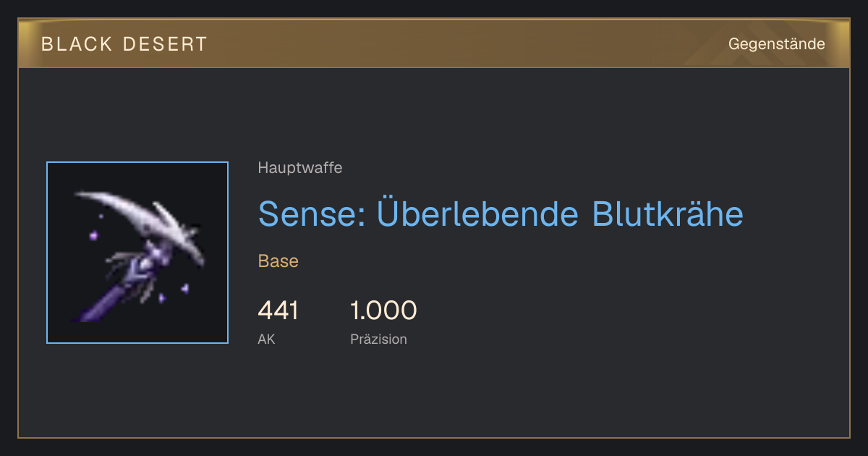Click the purple sparkles below the scythe guard
This screenshot has height=456, width=868.
coord(174,292)
